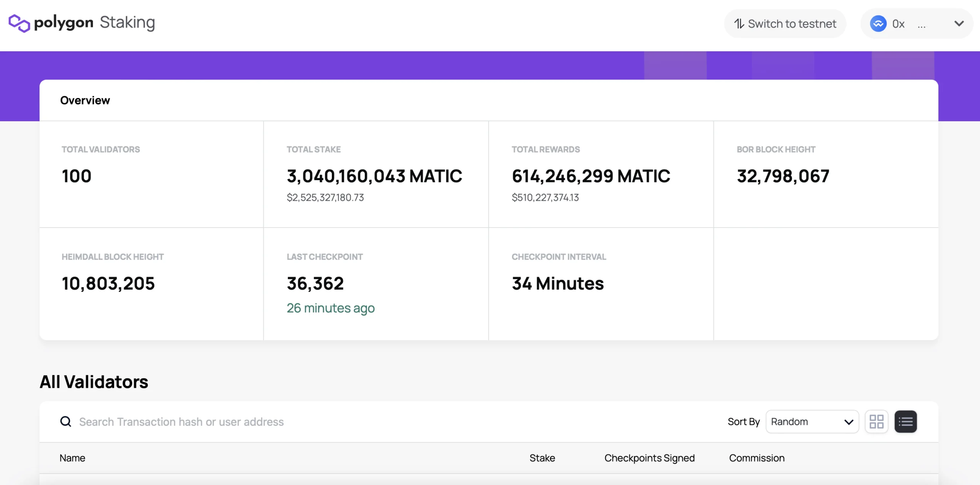Click the Overview heading
The image size is (980, 485).
[x=85, y=100]
